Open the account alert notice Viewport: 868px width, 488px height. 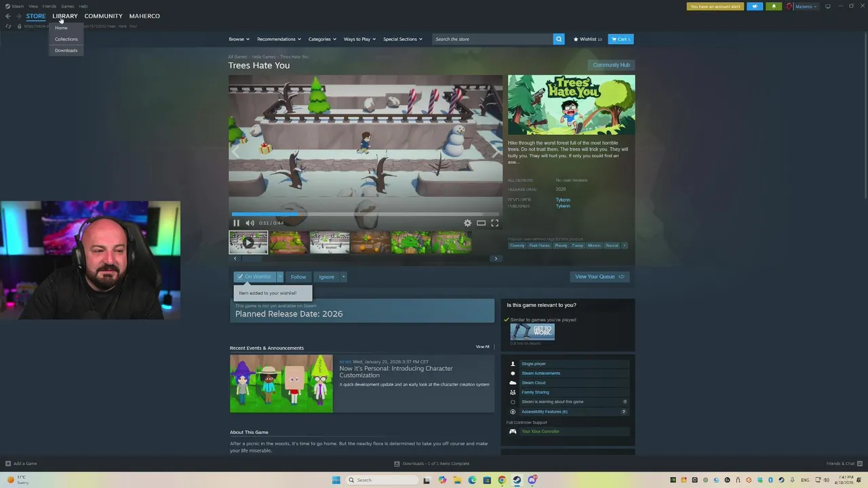pos(715,6)
